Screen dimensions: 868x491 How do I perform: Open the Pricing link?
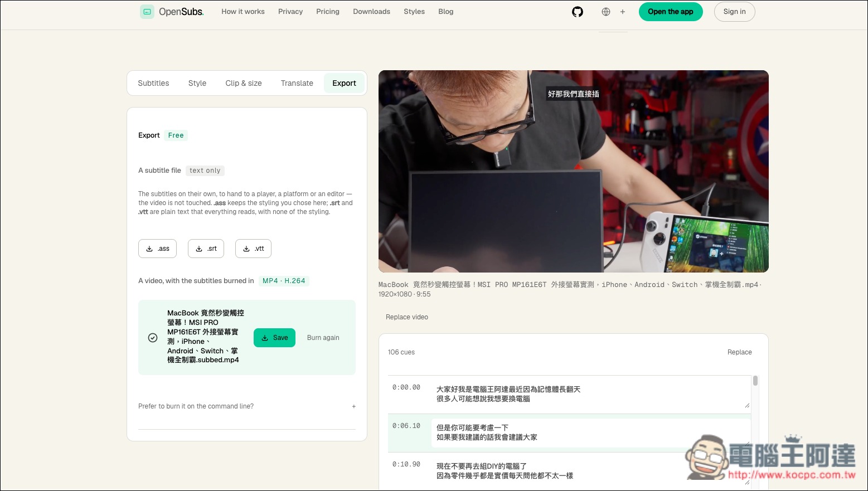[x=328, y=12]
